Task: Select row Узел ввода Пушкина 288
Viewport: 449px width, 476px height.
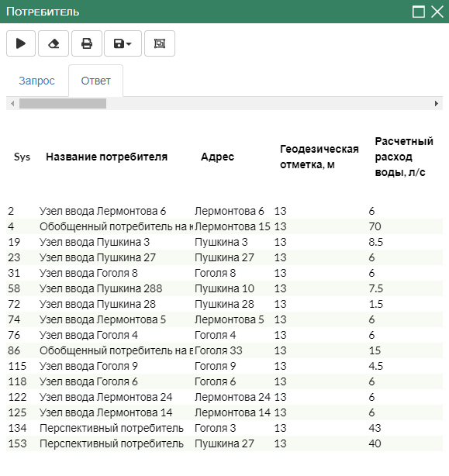Action: (224, 288)
